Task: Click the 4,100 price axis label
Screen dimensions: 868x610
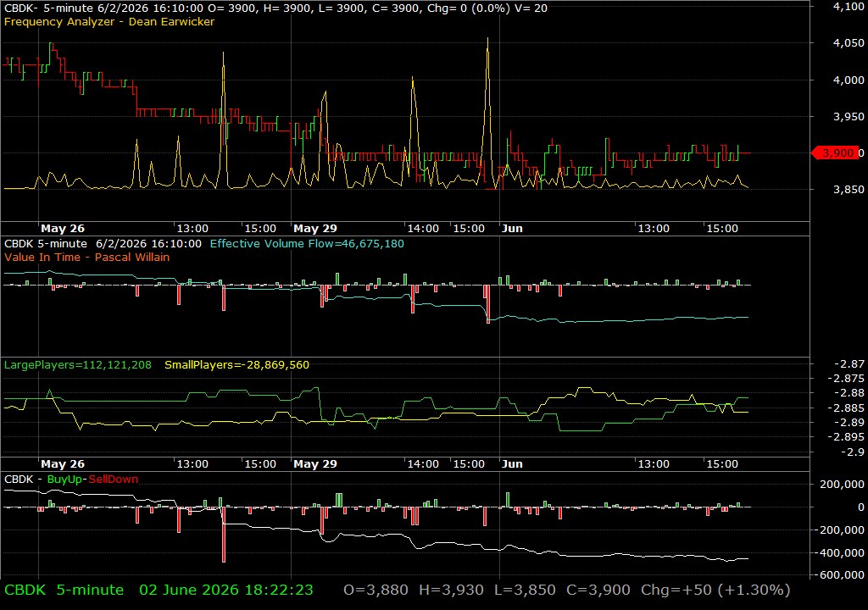Action: [848, 7]
